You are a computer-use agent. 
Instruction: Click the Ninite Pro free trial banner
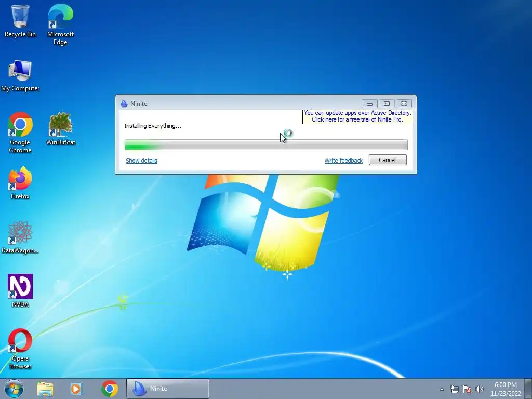tap(357, 116)
